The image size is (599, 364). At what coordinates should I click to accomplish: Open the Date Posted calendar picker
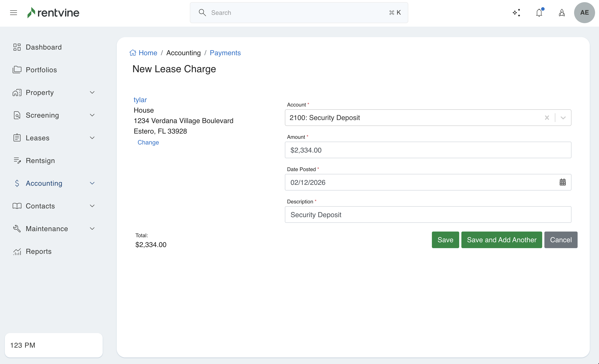(563, 182)
